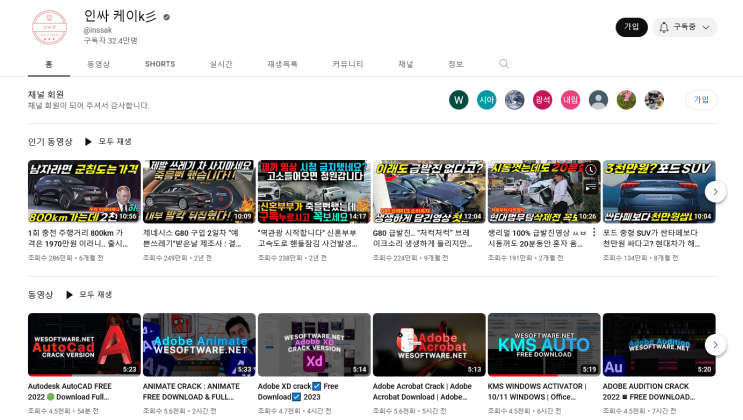The height and width of the screenshot is (420, 743).
Task: Click the search icon in channel tabs
Action: (504, 64)
